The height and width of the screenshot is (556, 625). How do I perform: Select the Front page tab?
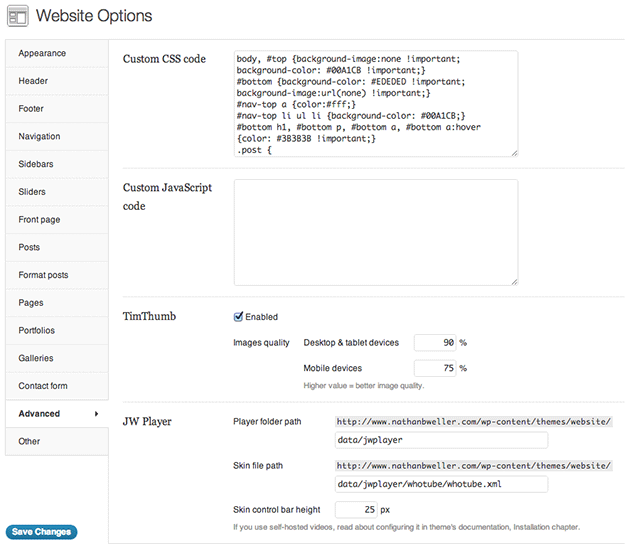coord(39,219)
